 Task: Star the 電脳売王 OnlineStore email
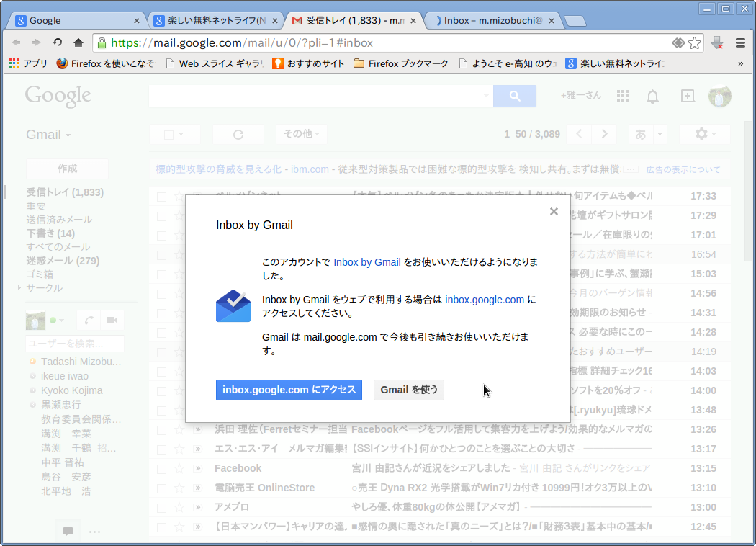tap(179, 488)
